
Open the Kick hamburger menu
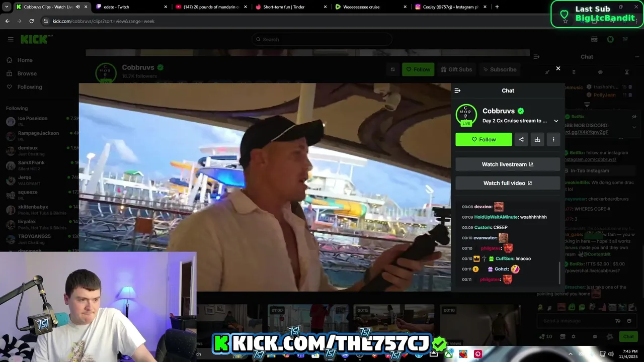(11, 39)
